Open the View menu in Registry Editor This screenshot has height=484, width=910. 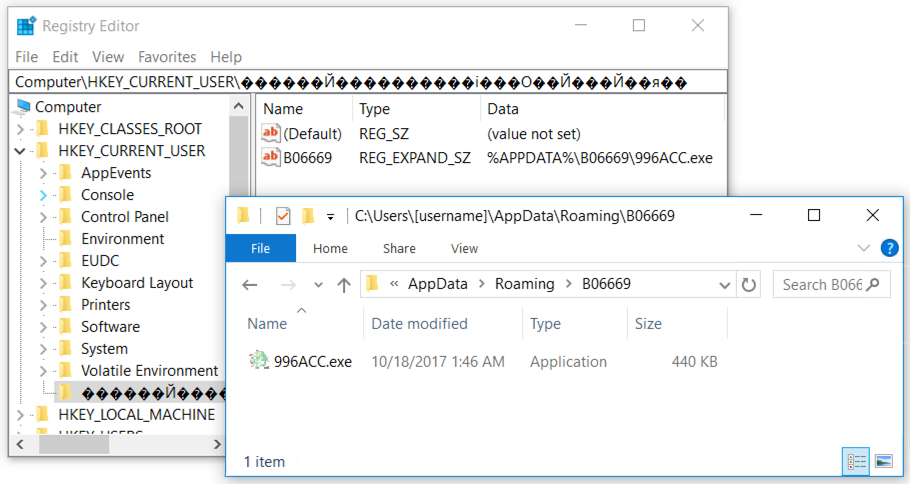(108, 57)
